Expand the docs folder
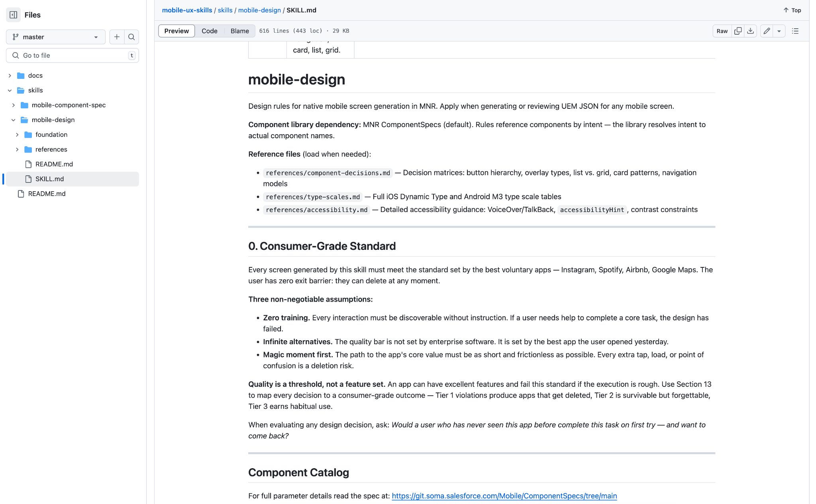816x504 pixels. pyautogui.click(x=10, y=76)
